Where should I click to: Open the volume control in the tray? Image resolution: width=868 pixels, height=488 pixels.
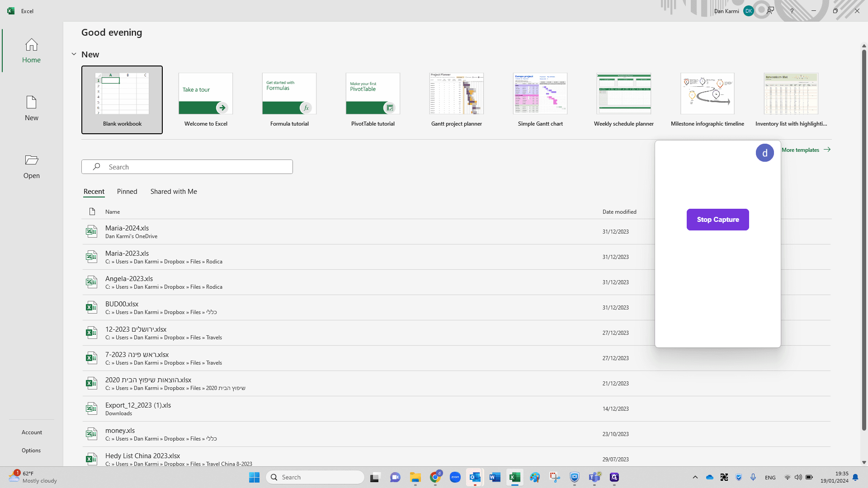coord(798,477)
